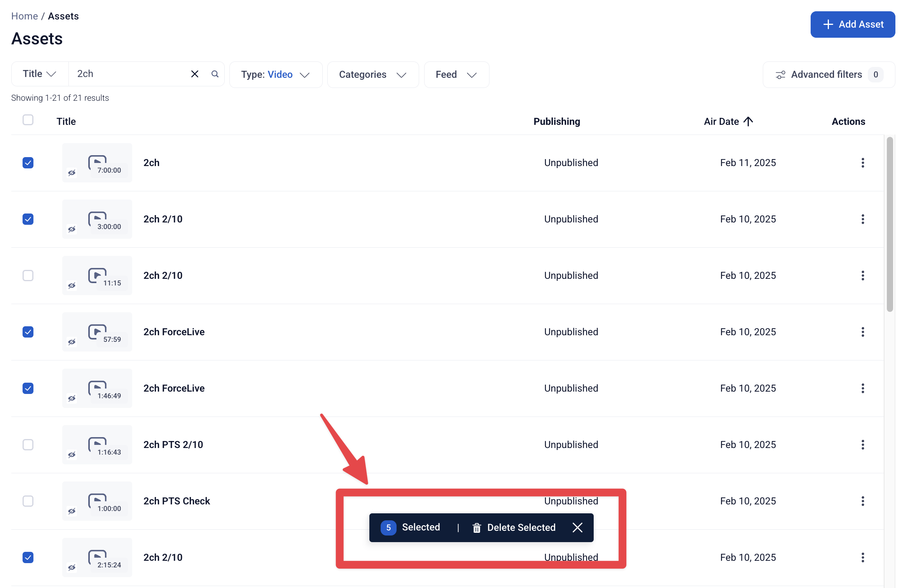
Task: Expand the Type: Video filter dropdown
Action: tap(276, 75)
